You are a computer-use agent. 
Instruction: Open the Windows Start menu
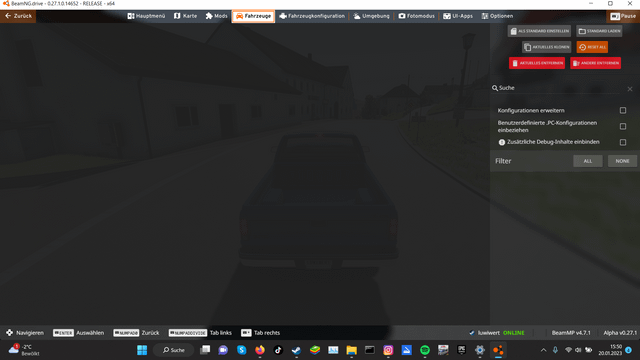142,350
